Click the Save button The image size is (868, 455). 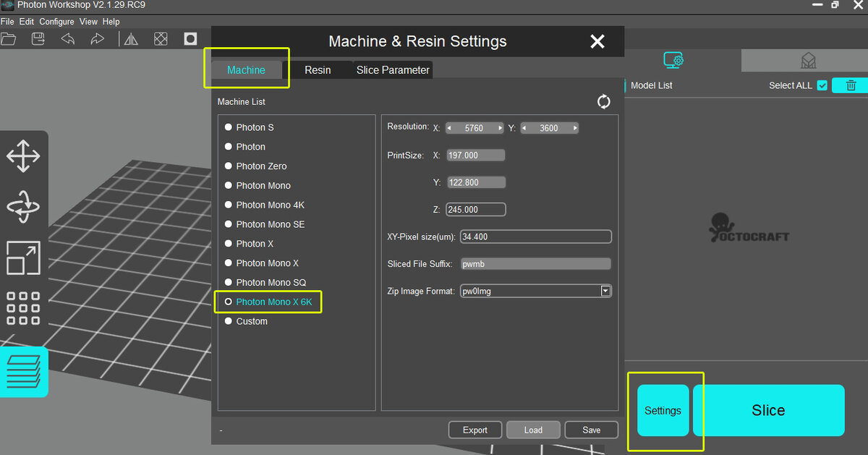coord(592,430)
